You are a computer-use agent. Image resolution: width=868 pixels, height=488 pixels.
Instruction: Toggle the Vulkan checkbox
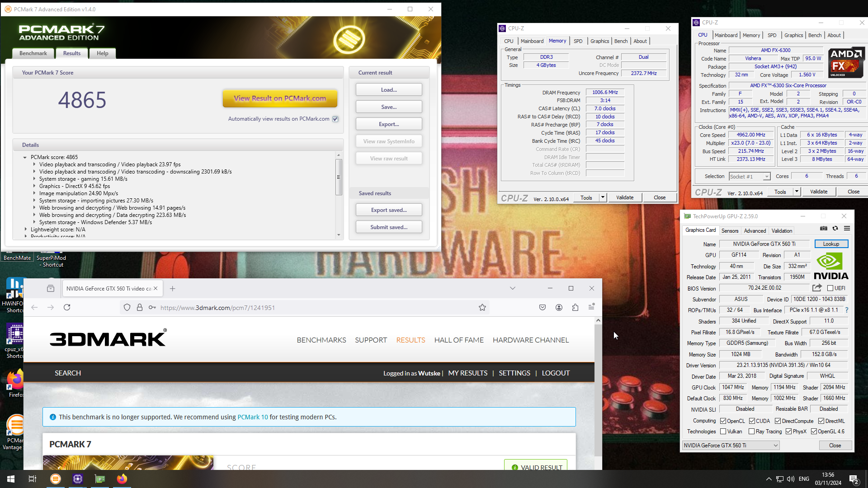(x=723, y=432)
